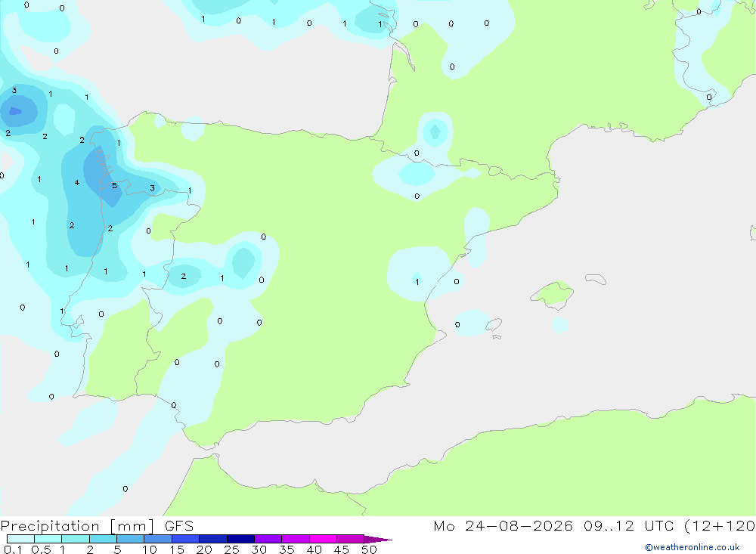This screenshot has width=756, height=554.
Task: Pick the 20–25 mm dark blue legend swatch
Action: (212, 539)
